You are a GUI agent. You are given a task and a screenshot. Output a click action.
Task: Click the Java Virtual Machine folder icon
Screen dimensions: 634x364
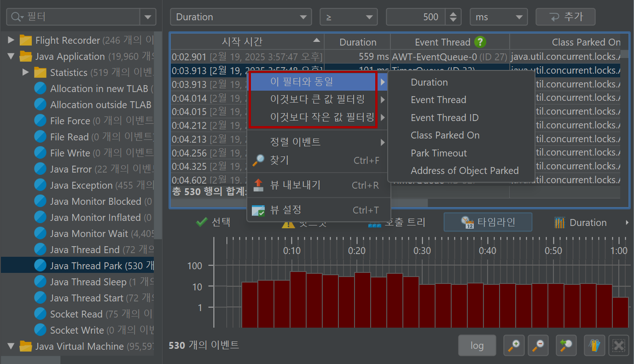coord(26,346)
